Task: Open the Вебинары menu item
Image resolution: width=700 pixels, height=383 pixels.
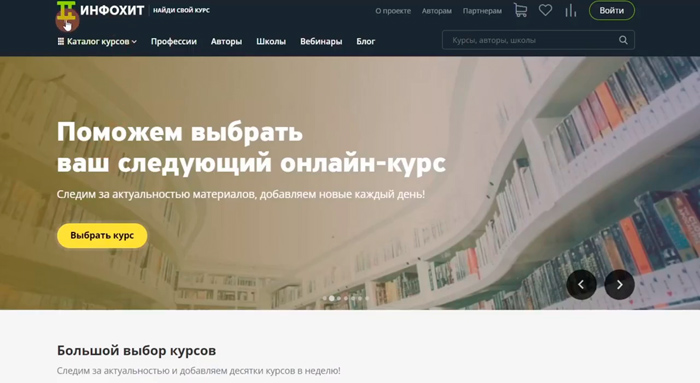Action: (321, 42)
